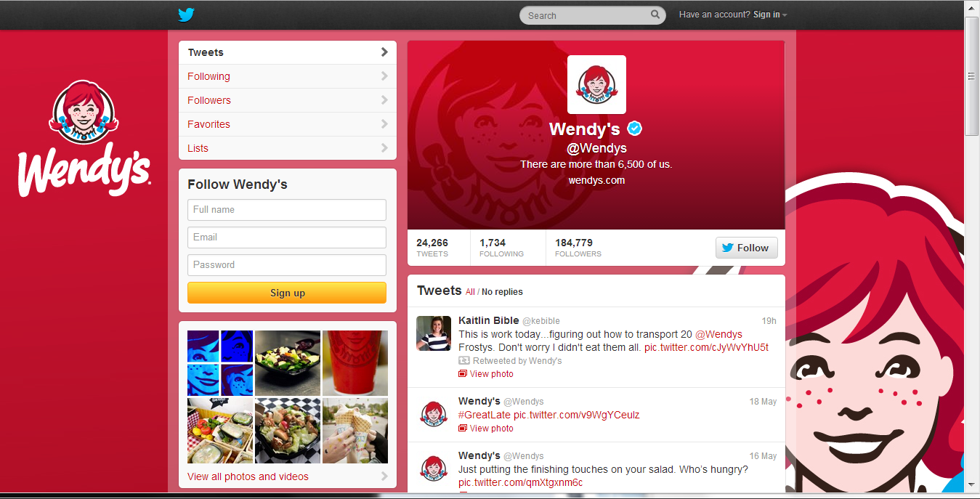Click chevron on the Following row
Image resolution: width=980 pixels, height=499 pixels.
(x=384, y=76)
